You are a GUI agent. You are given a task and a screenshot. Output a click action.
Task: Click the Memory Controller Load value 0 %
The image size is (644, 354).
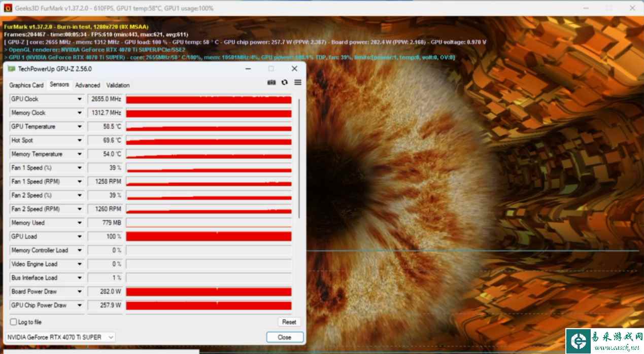(x=106, y=251)
